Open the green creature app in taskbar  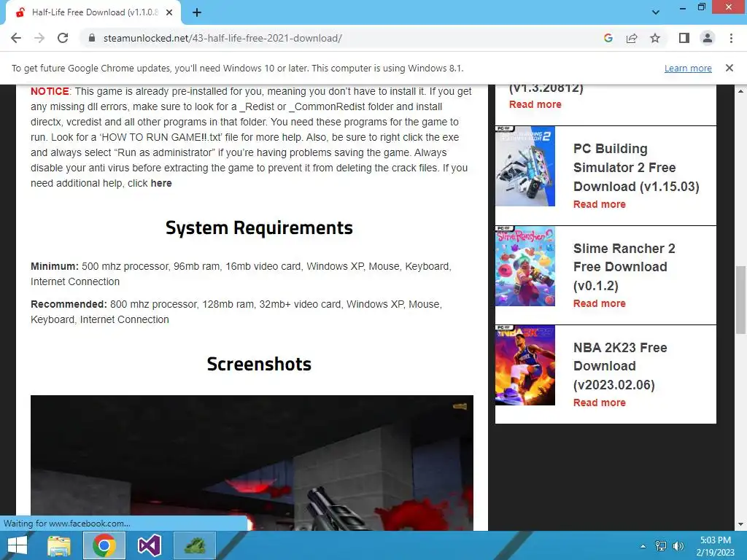195,545
